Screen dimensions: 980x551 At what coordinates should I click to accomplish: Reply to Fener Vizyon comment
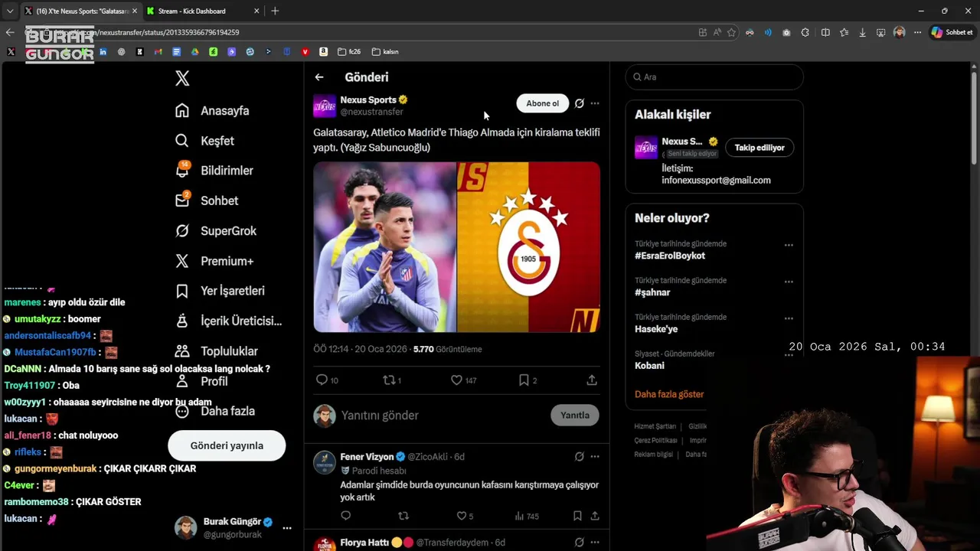[345, 516]
